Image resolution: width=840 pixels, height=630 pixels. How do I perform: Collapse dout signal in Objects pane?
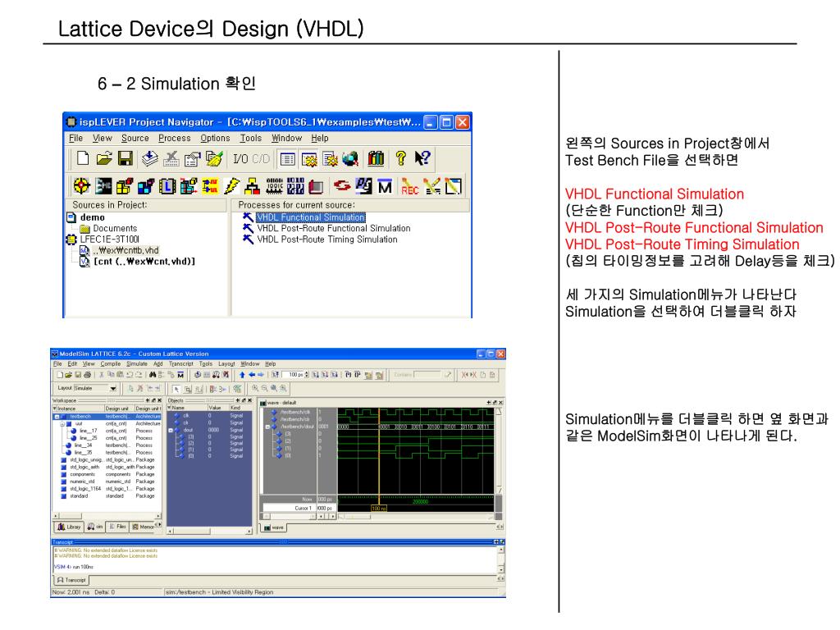pos(171,430)
